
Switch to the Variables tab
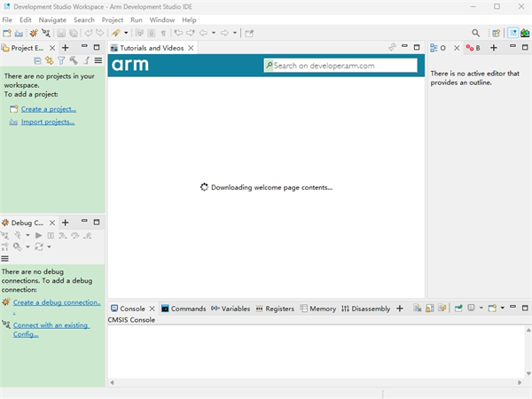pyautogui.click(x=231, y=309)
